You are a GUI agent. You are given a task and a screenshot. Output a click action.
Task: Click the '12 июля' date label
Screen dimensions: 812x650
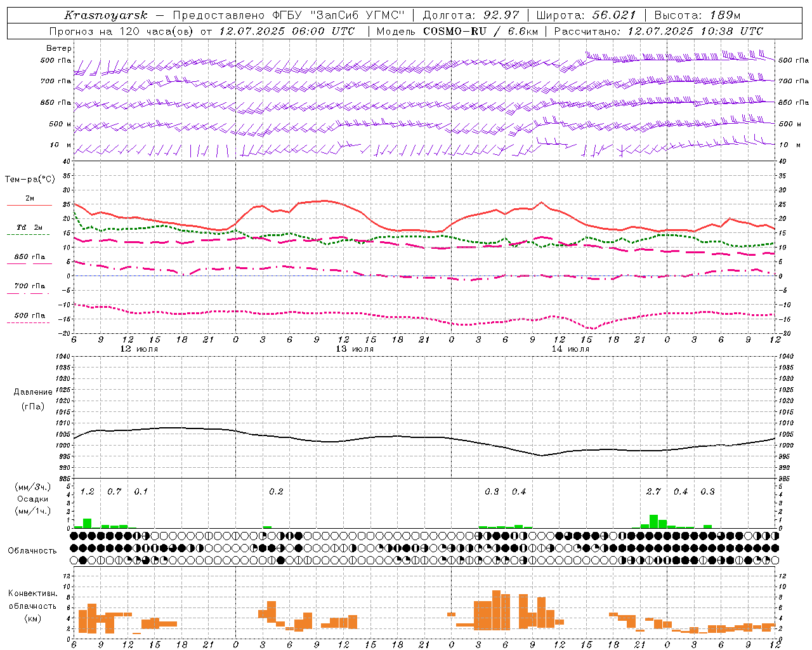point(140,349)
